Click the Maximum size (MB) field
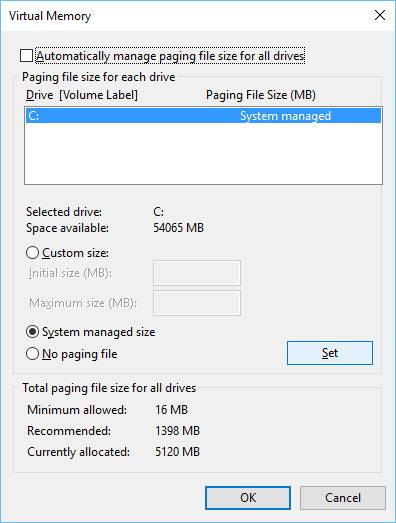This screenshot has height=523, width=396. (x=196, y=303)
